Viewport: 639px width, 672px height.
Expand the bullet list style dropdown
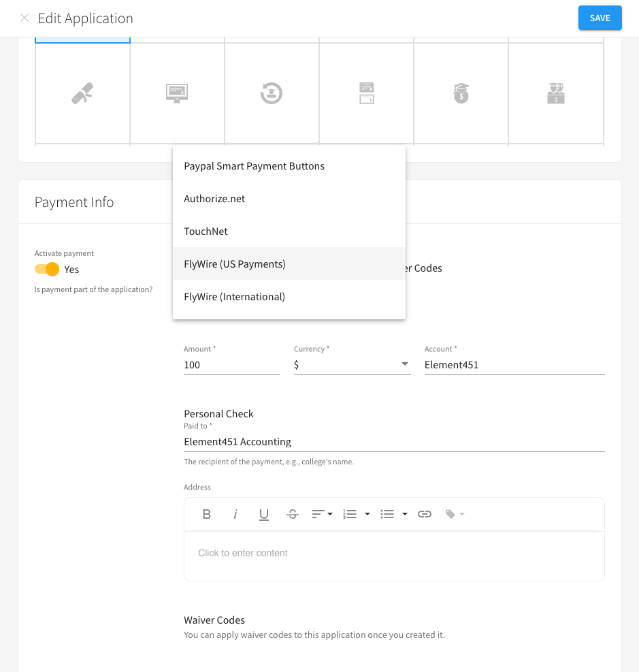pyautogui.click(x=403, y=514)
